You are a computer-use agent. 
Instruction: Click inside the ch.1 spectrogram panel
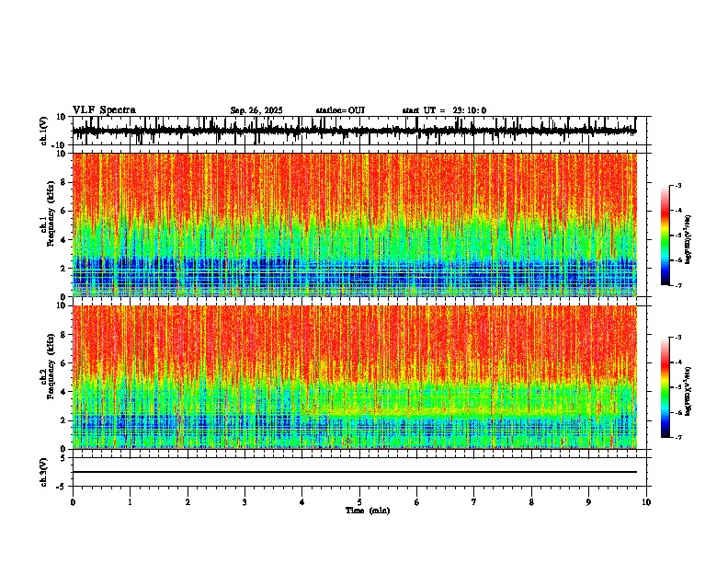coord(355,224)
